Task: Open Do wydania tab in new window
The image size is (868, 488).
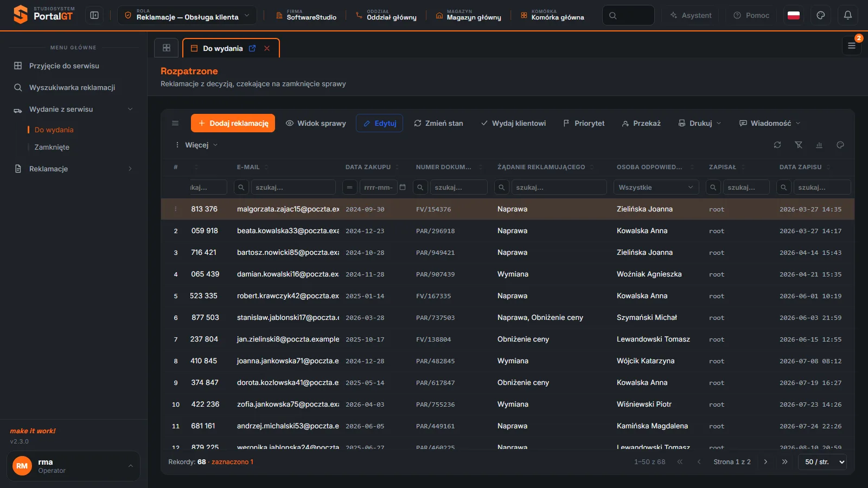Action: coord(252,48)
